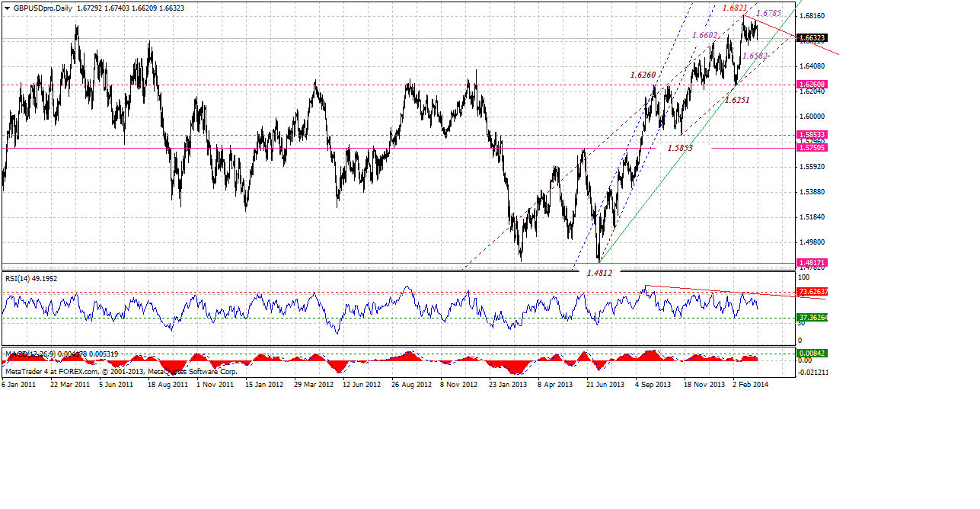Click the 12 Jun 2012 date label

pyautogui.click(x=362, y=385)
